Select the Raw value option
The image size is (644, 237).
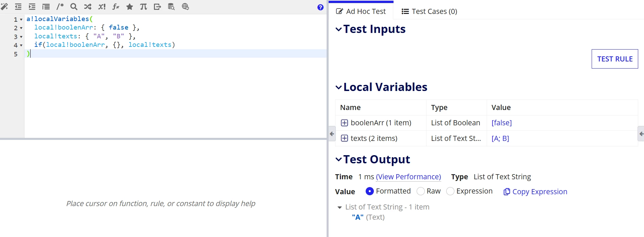tap(421, 191)
